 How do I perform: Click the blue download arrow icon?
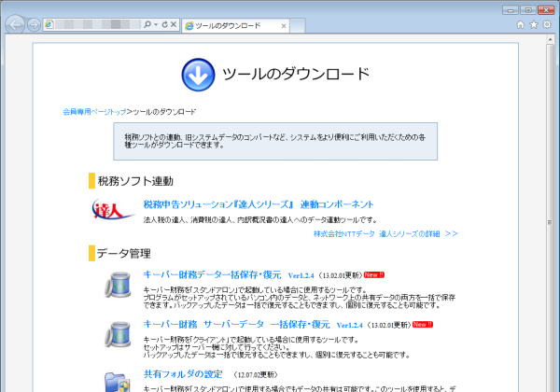point(198,75)
